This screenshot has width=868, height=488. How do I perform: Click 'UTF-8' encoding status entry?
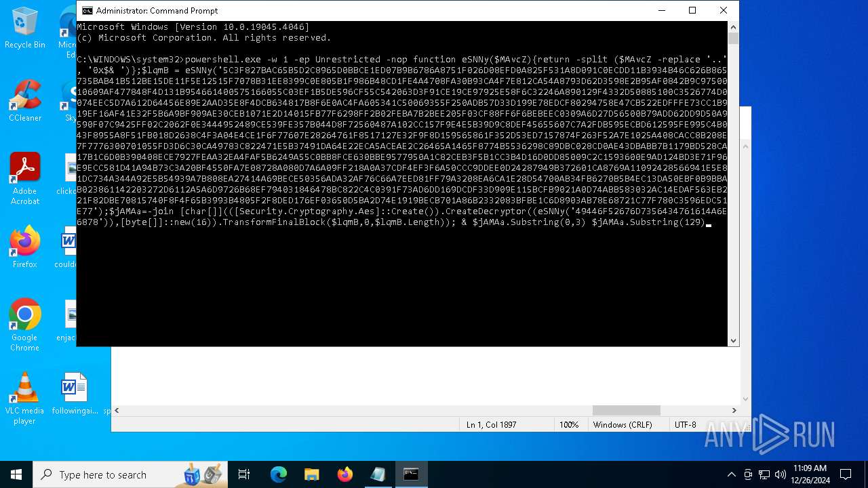coord(685,425)
